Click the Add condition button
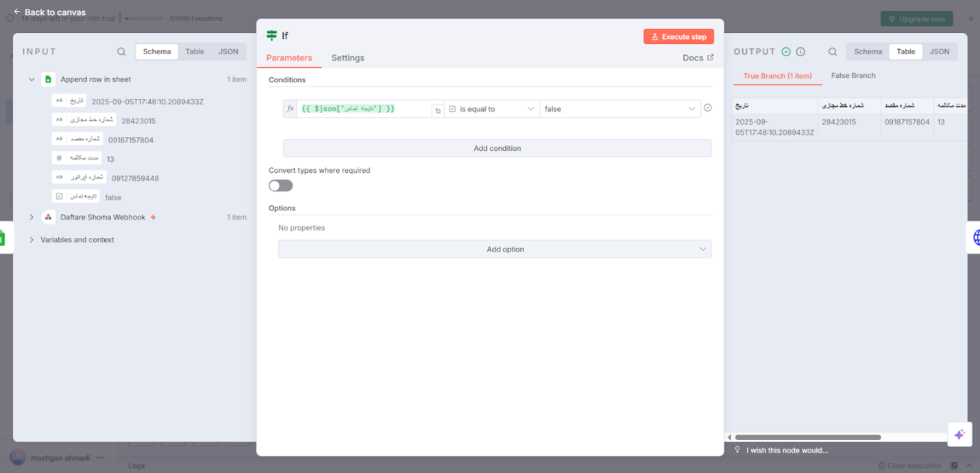Viewport: 980px width, 473px height. (497, 148)
